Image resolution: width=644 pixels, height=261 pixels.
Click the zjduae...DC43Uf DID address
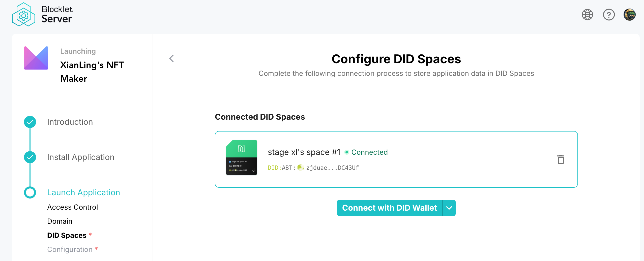[332, 168]
